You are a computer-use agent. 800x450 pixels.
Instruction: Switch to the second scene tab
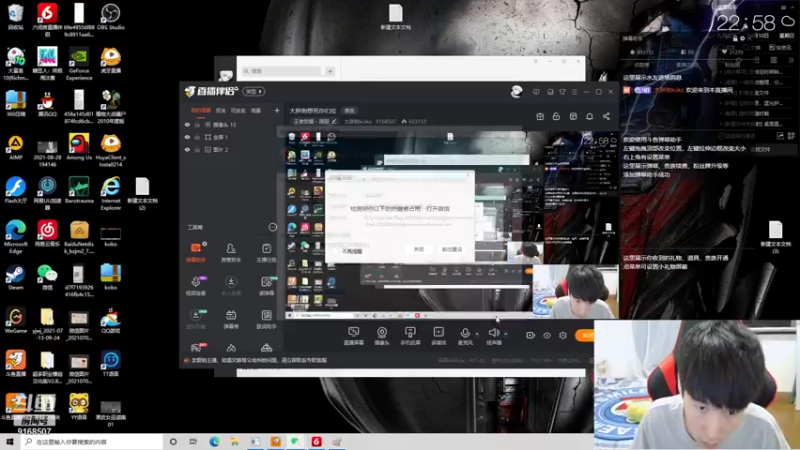[x=220, y=110]
